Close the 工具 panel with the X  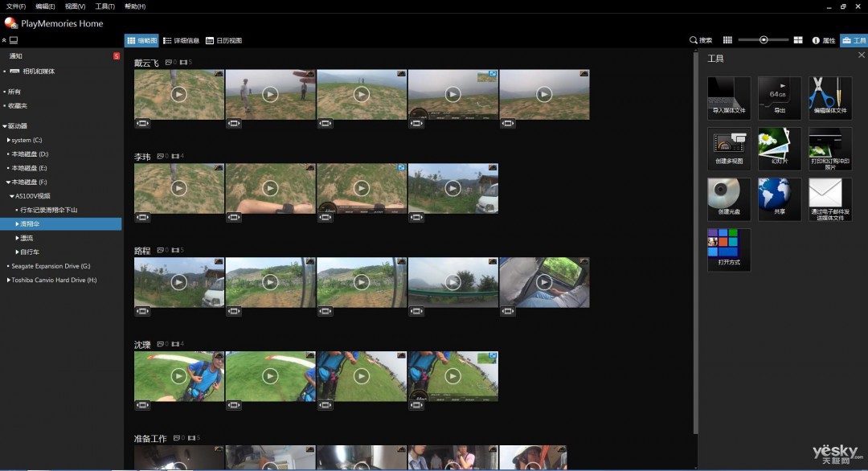(x=862, y=55)
